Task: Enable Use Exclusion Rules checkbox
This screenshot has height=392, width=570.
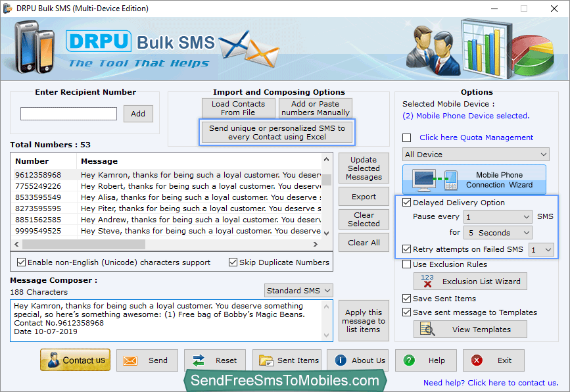Action: pyautogui.click(x=407, y=264)
